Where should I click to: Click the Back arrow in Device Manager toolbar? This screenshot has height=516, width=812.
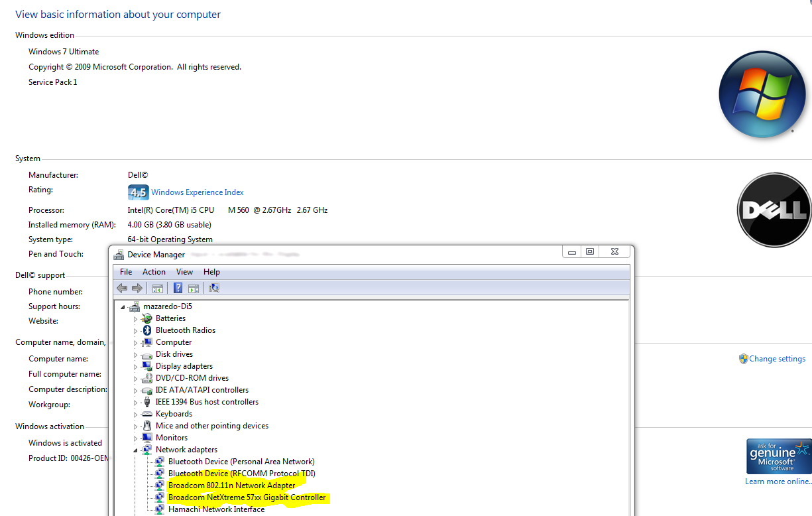[x=122, y=288]
